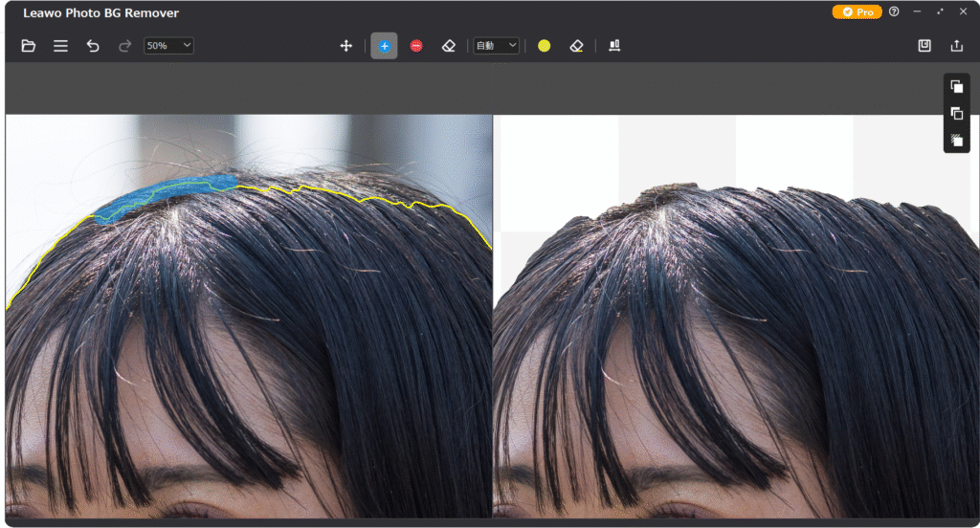Expand the 50% zoom level dropdown
This screenshot has height=528, width=980.
click(168, 46)
